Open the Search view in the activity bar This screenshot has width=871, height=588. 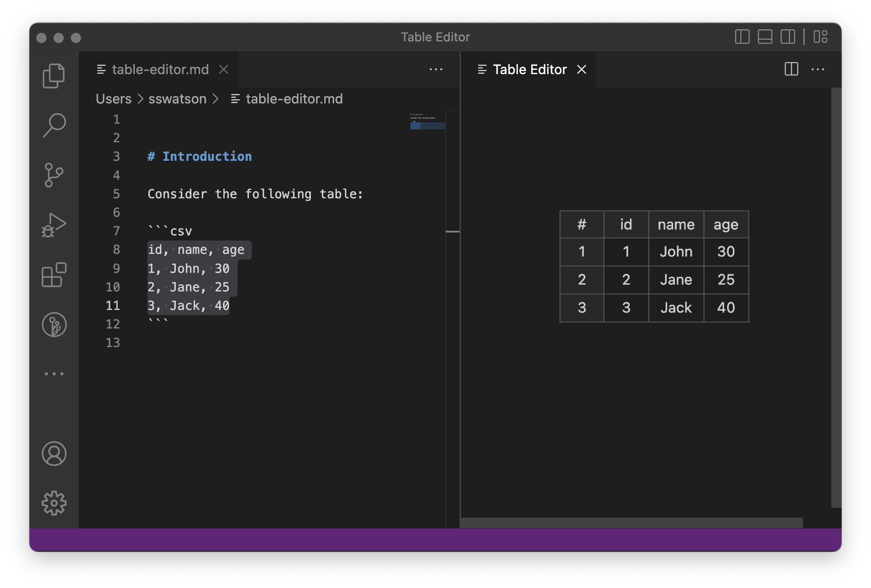coord(54,125)
